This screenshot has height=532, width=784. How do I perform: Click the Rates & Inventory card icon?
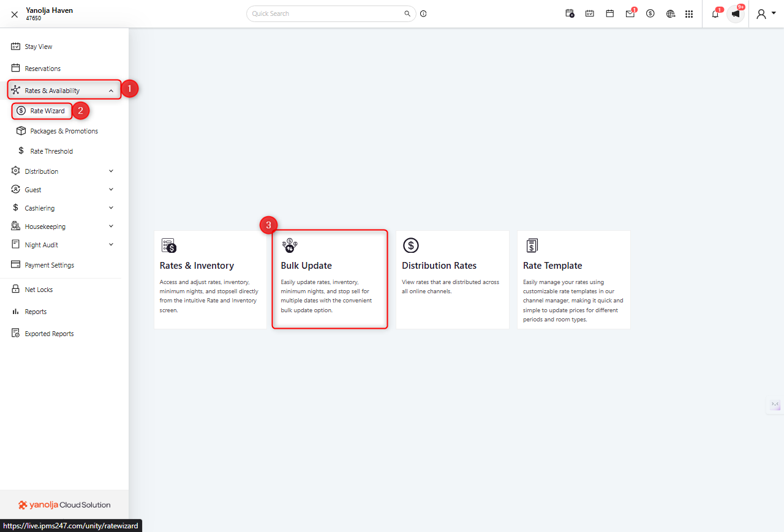tap(168, 245)
